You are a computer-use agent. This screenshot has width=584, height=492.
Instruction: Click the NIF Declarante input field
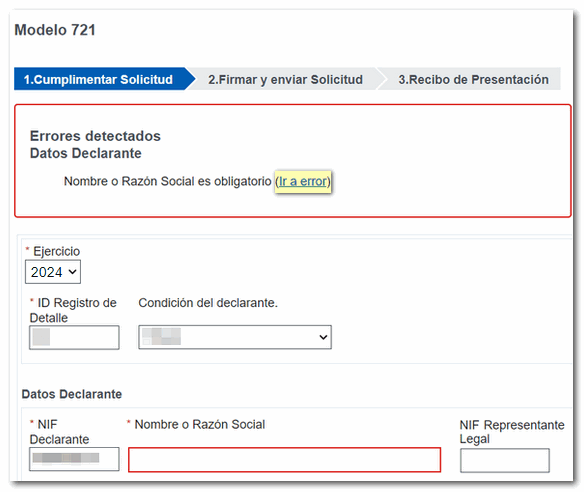(74, 459)
